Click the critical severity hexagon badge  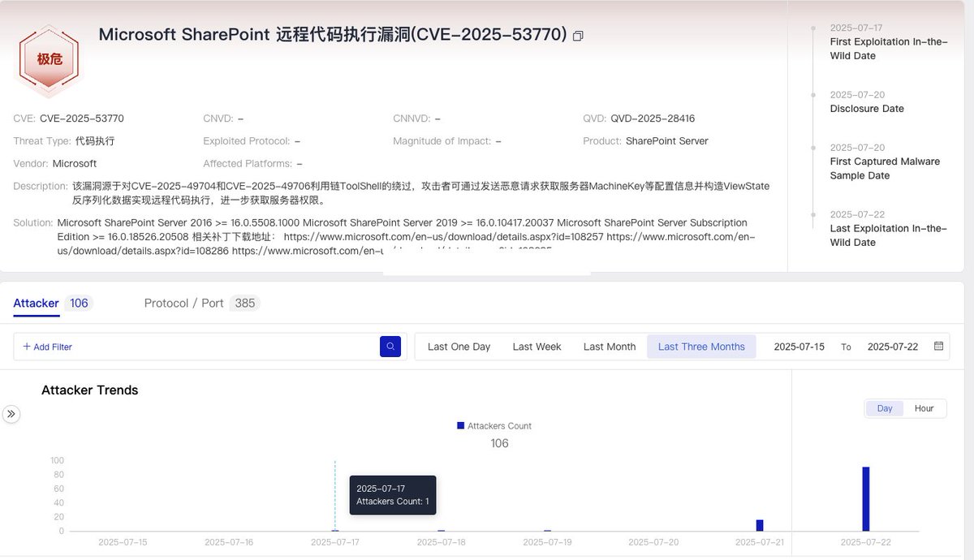tap(50, 59)
